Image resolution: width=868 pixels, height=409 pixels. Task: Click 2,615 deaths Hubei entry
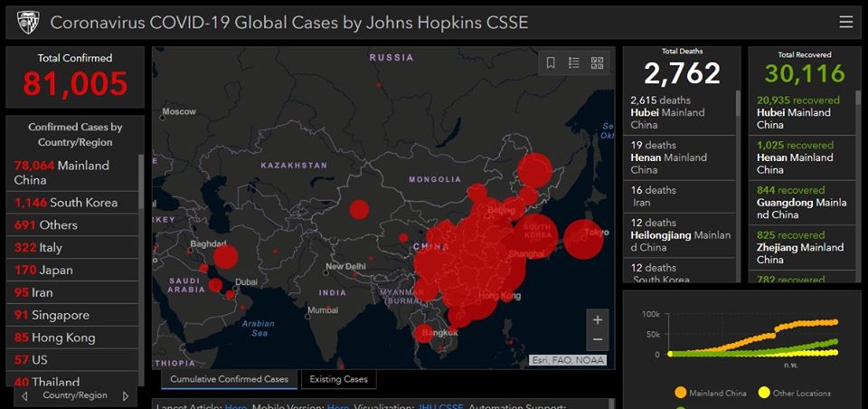click(679, 112)
